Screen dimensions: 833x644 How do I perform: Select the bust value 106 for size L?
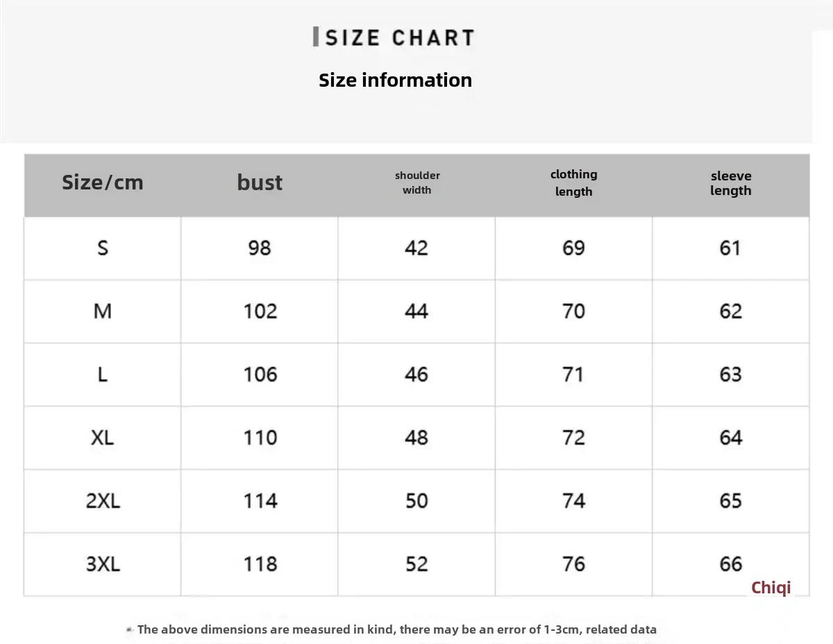(x=260, y=375)
